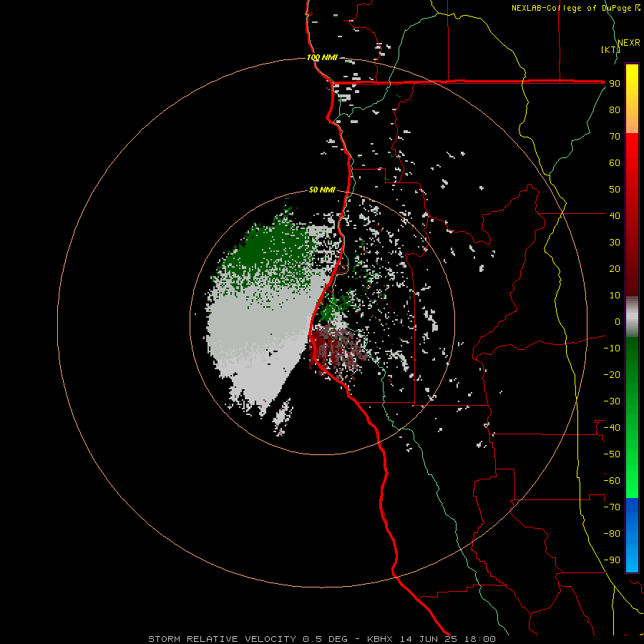Select the Storm Relative Velocity KBHX title line
644x644 pixels.
[322, 639]
